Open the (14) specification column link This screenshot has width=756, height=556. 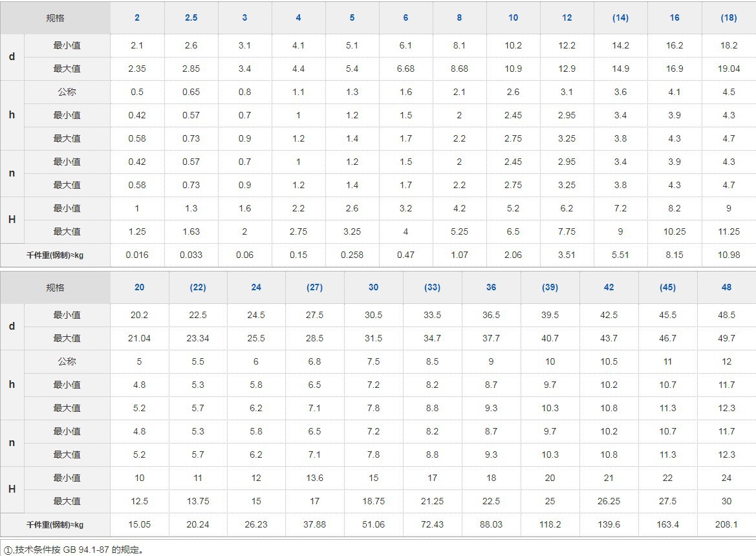click(620, 17)
